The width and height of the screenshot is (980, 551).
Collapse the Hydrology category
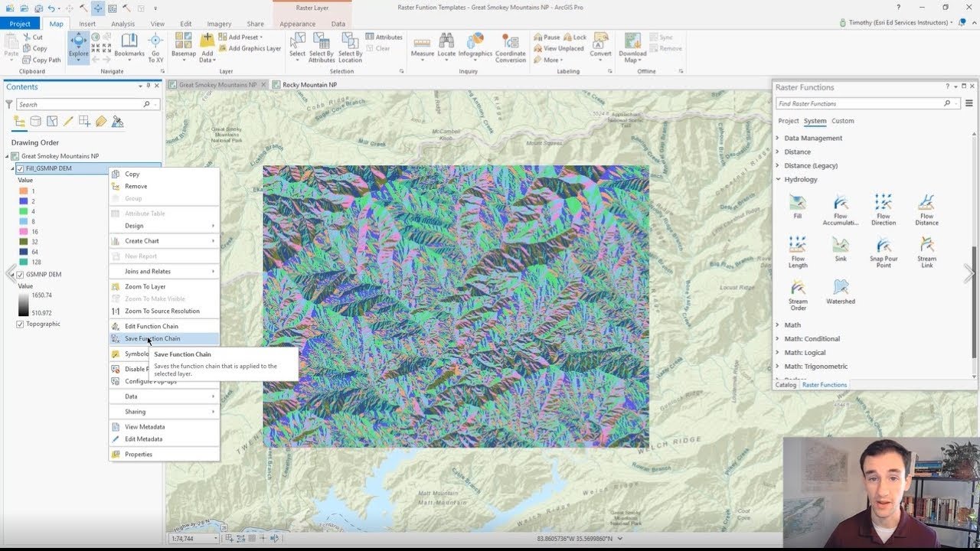(x=778, y=180)
